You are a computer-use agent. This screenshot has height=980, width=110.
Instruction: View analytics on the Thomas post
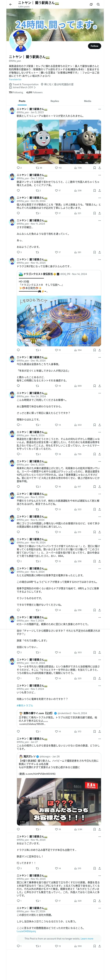click(x=78, y=168)
